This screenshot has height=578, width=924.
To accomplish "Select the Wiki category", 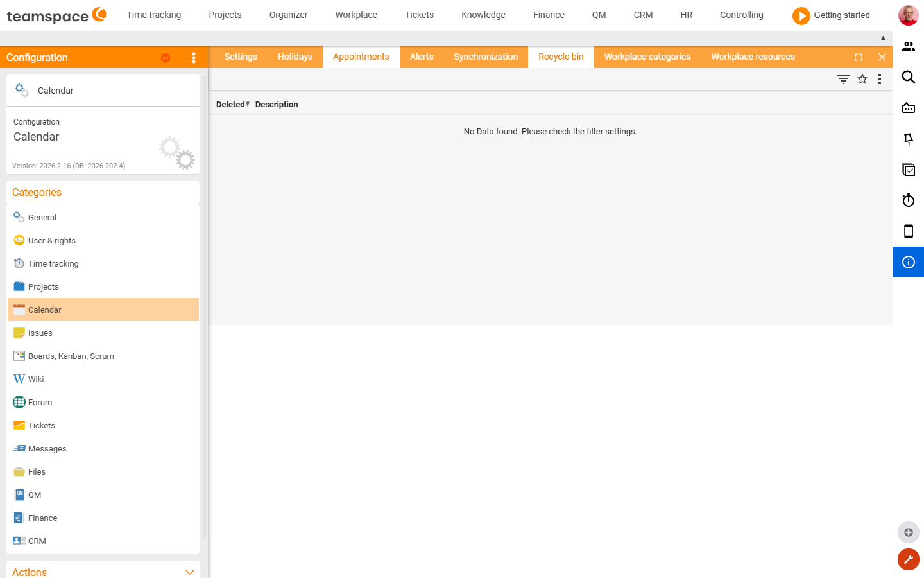I will pyautogui.click(x=103, y=379).
